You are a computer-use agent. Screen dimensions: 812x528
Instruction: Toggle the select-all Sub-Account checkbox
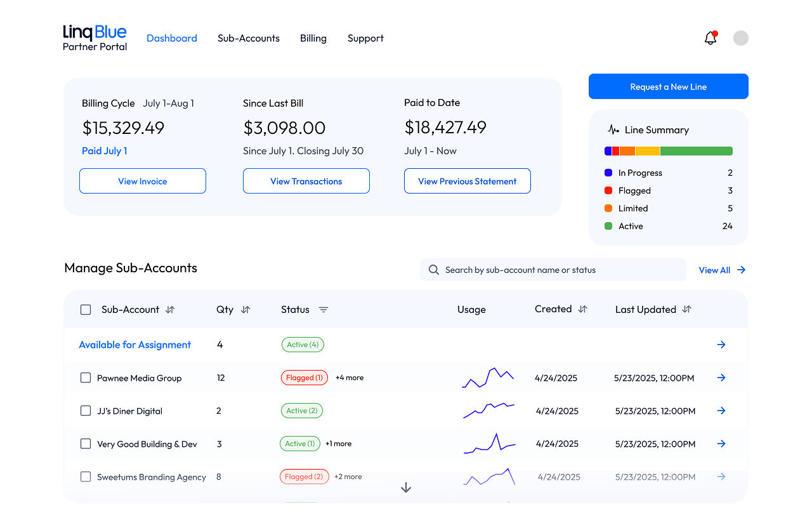tap(86, 310)
